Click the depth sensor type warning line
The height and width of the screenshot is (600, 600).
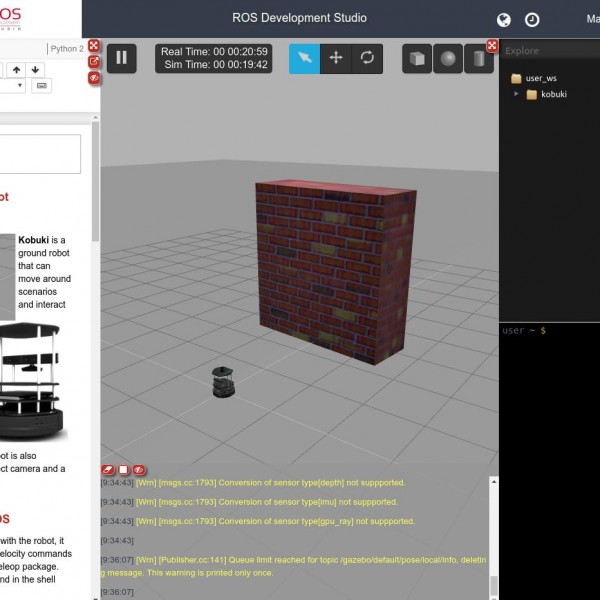point(253,483)
